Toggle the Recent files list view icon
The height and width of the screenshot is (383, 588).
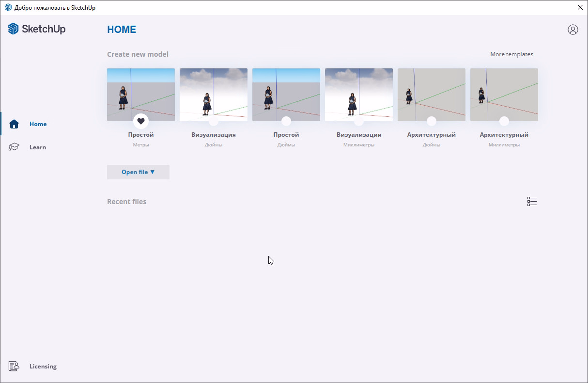(532, 202)
